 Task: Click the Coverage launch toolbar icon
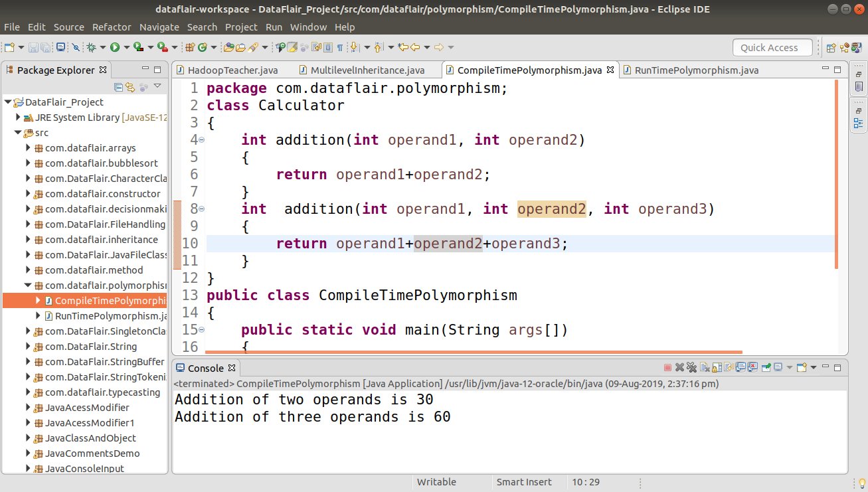(138, 47)
